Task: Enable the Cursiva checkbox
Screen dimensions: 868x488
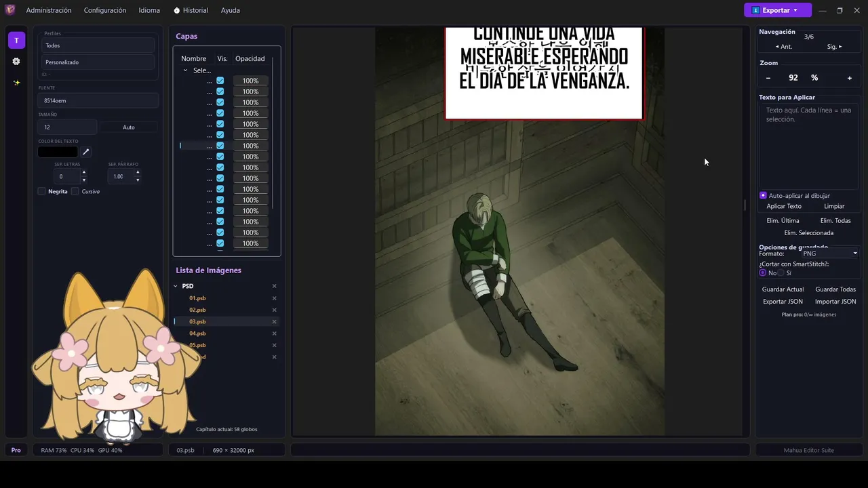Action: pos(75,191)
